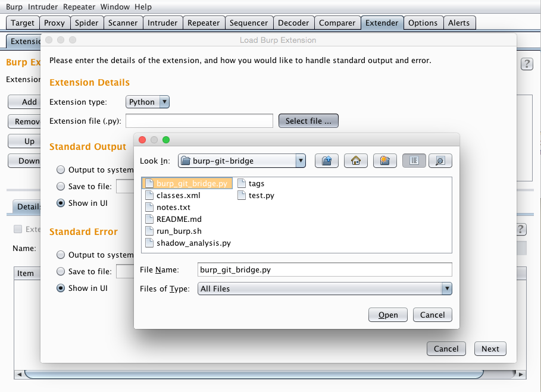The height and width of the screenshot is (392, 541).
Task: Toggle the Extension loaded checkbox in Details
Action: tap(18, 229)
